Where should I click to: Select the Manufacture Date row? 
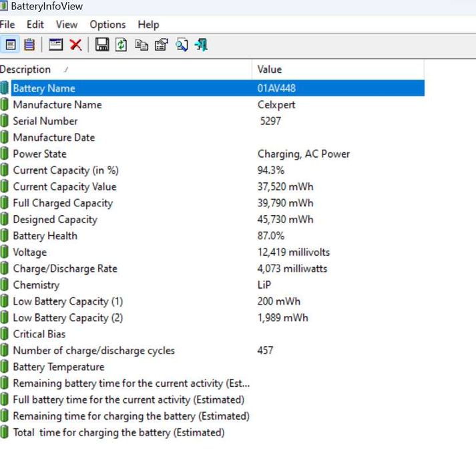(212, 138)
